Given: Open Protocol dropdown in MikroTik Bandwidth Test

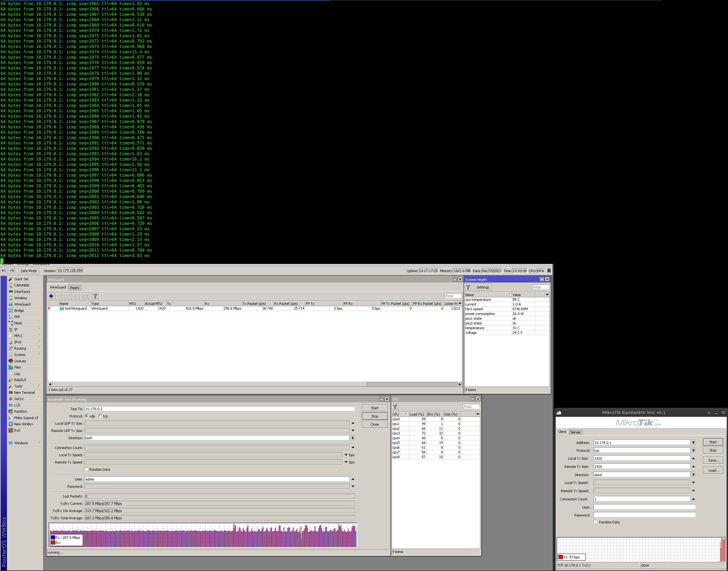Looking at the screenshot, I should pos(693,450).
